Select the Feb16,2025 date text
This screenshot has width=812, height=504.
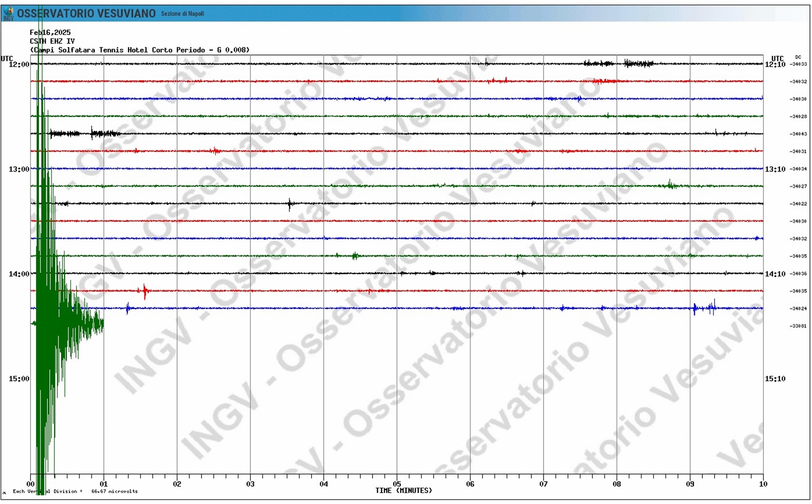pos(50,32)
